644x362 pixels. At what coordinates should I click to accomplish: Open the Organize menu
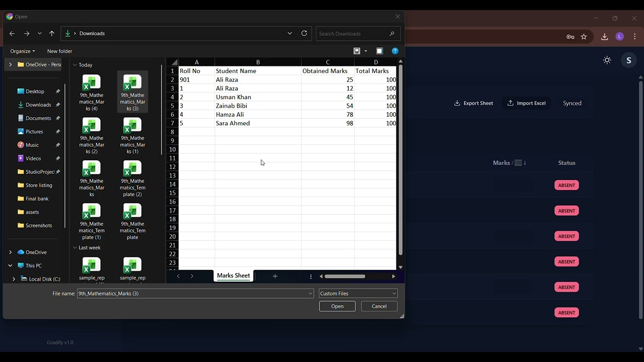coord(23,51)
